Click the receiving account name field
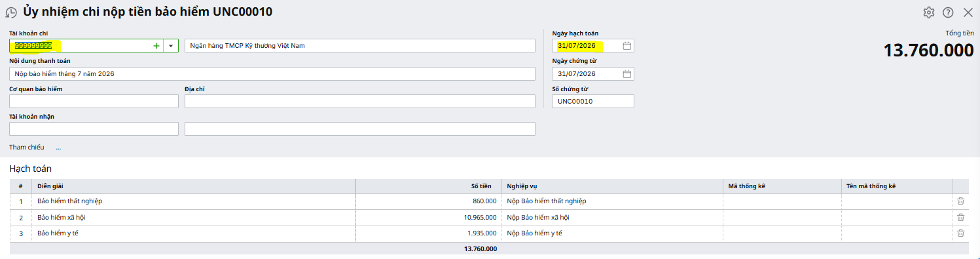Viewport: 980px width, 259px height. [x=360, y=129]
